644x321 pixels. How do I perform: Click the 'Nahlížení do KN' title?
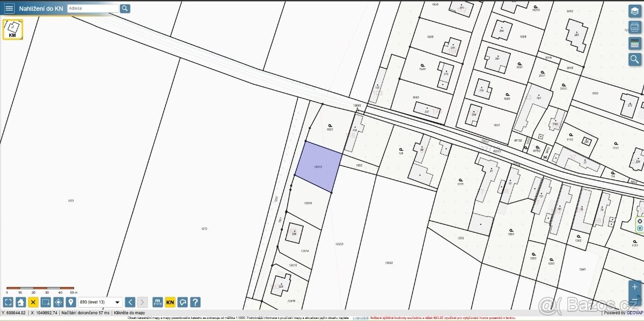coord(41,9)
